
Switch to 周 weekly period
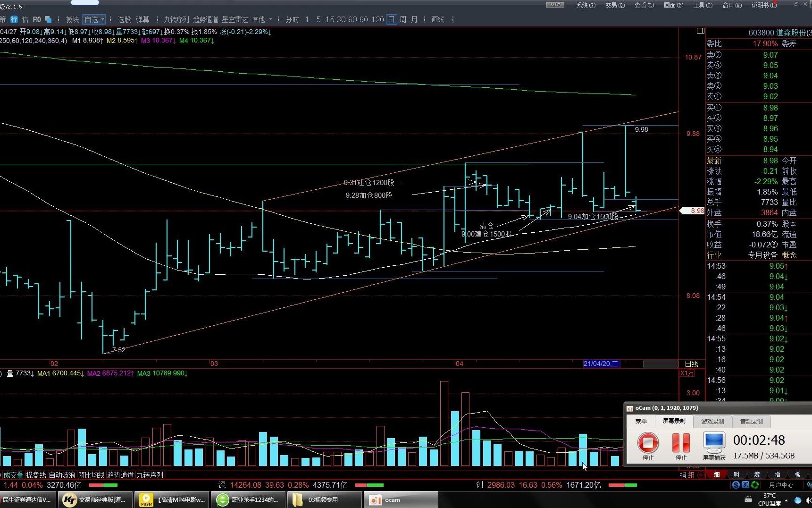tap(402, 19)
